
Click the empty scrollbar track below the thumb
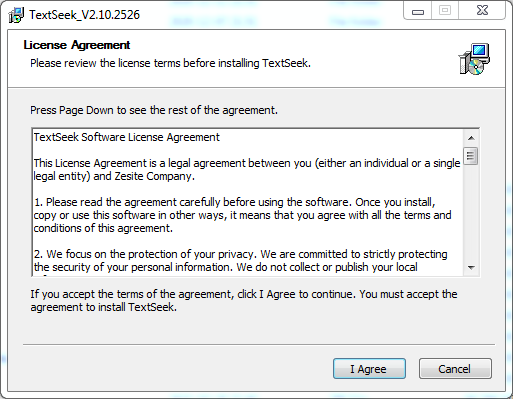(471, 212)
